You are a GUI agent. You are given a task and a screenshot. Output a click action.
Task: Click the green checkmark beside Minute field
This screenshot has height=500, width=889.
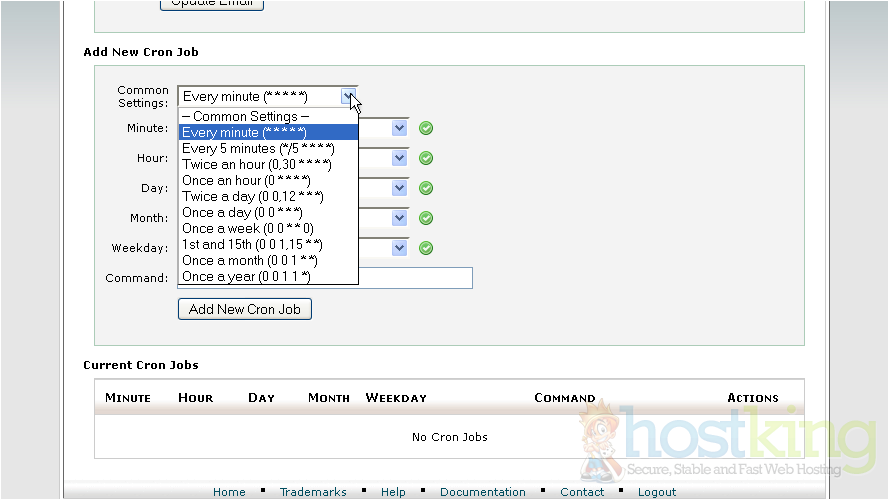pos(426,128)
